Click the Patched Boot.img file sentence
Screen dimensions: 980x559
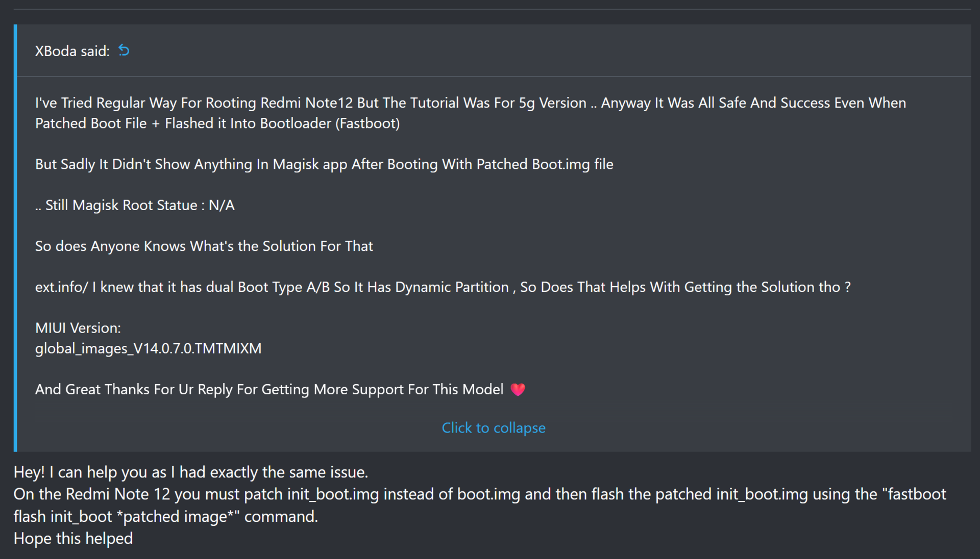(x=324, y=164)
